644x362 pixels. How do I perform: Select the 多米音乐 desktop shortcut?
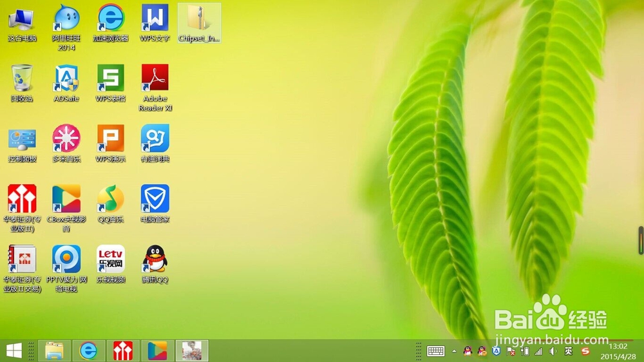[66, 144]
